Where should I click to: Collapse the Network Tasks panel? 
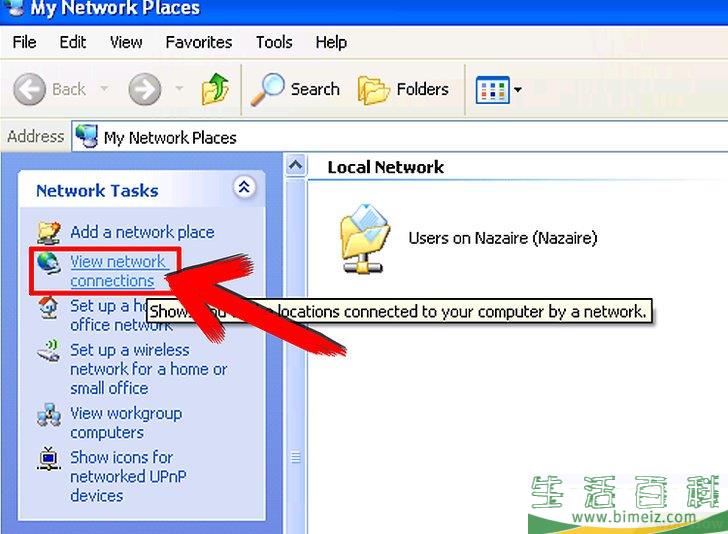tap(244, 188)
